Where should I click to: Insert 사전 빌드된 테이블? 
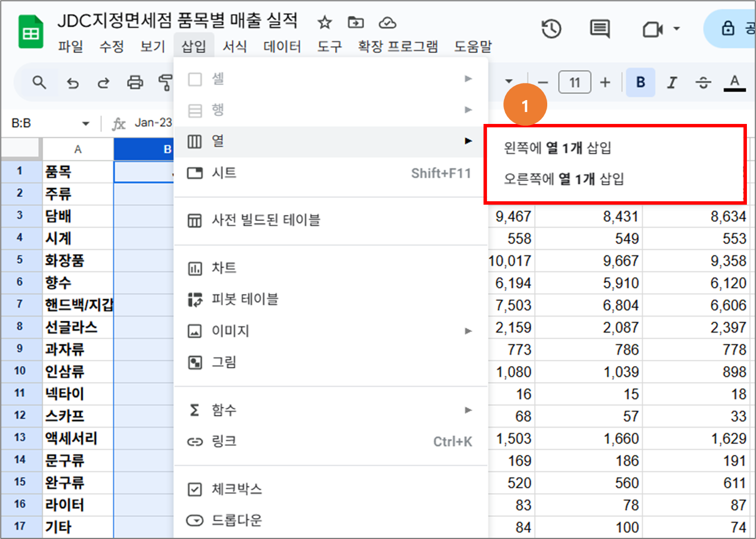pyautogui.click(x=331, y=220)
